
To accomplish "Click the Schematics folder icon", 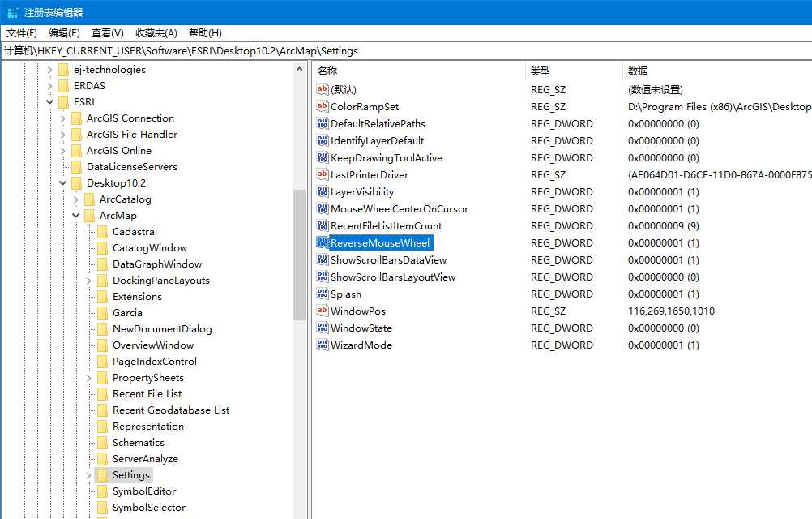I will [103, 442].
